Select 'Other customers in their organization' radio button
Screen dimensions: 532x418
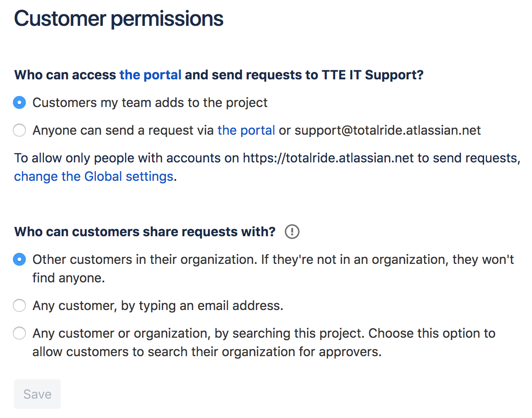click(x=19, y=260)
